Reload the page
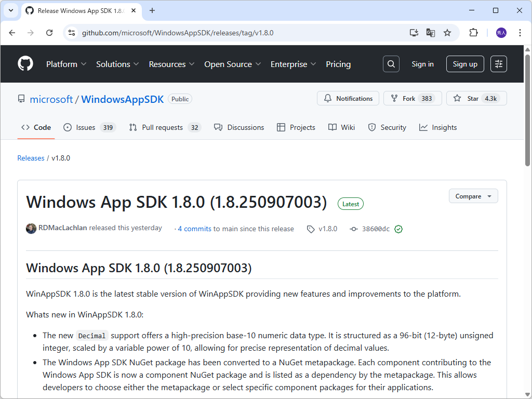 tap(49, 32)
